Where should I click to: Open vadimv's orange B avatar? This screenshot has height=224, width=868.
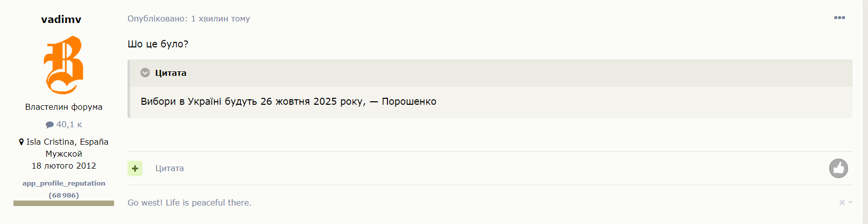[64, 65]
